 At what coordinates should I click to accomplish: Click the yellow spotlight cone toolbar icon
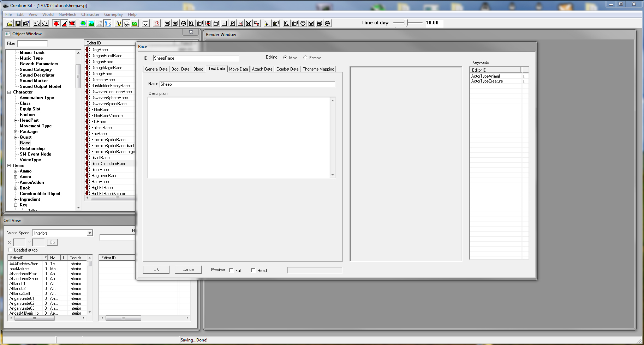[267, 24]
